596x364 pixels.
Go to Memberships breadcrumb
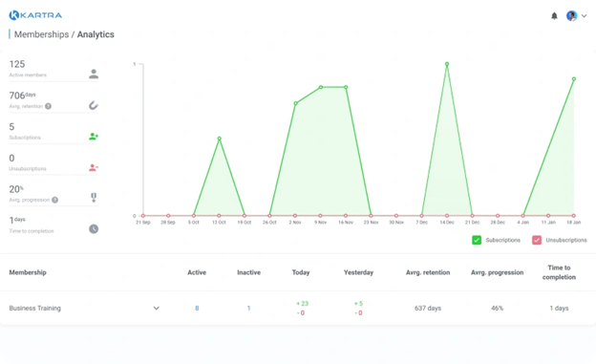click(41, 34)
